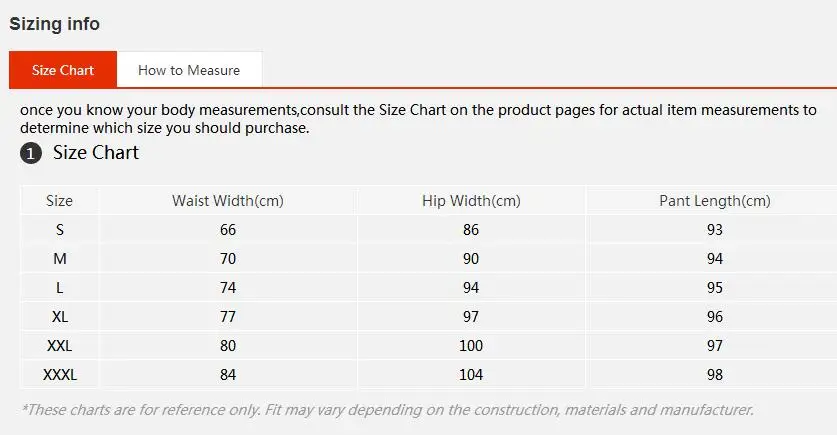The height and width of the screenshot is (435, 837).
Task: Select the L size row label
Action: (60, 288)
